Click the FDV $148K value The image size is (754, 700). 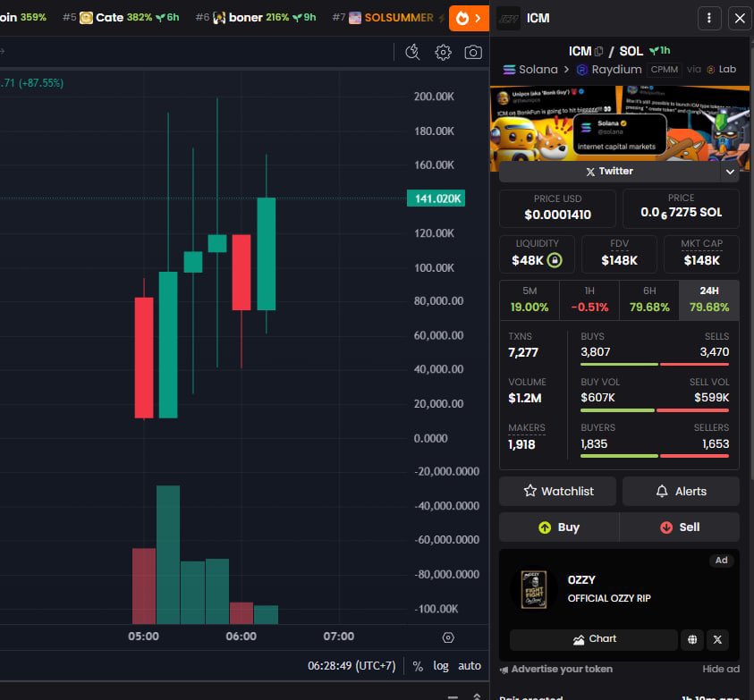point(619,260)
